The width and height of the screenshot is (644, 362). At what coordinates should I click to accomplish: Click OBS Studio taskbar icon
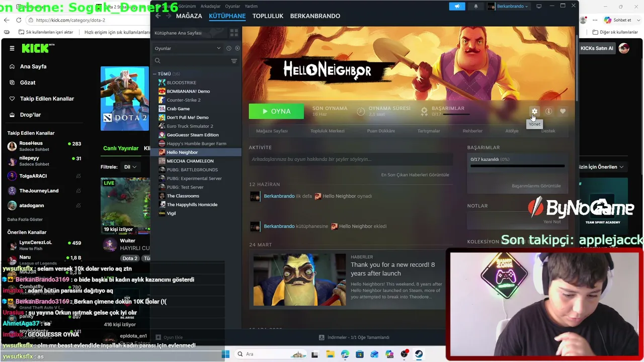[404, 354]
